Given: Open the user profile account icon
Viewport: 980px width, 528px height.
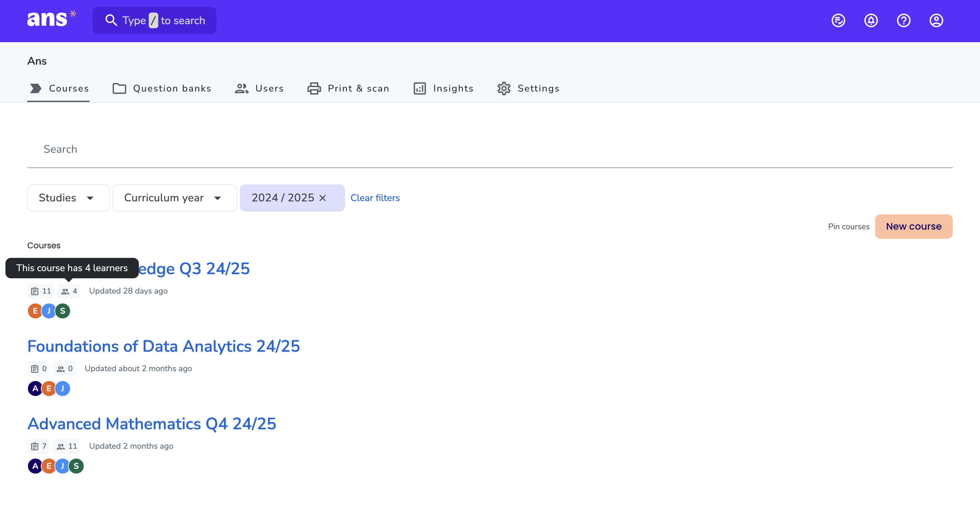Looking at the screenshot, I should [x=936, y=20].
